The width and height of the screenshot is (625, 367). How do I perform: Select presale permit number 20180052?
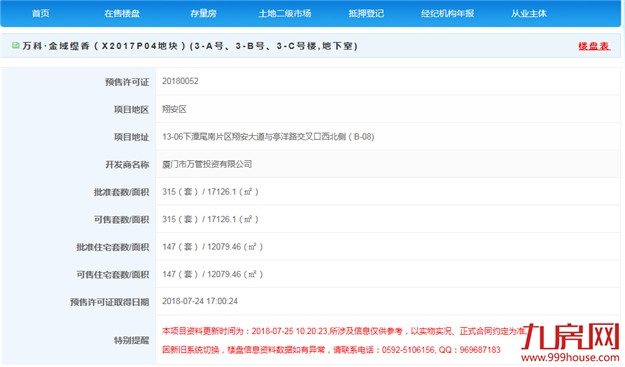(180, 81)
